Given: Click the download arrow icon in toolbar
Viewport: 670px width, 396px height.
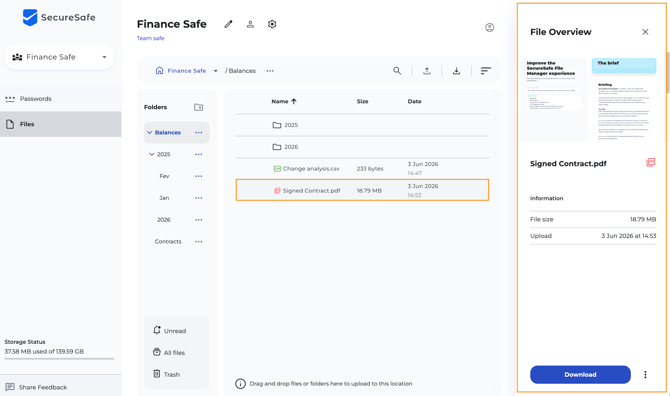Looking at the screenshot, I should (456, 71).
